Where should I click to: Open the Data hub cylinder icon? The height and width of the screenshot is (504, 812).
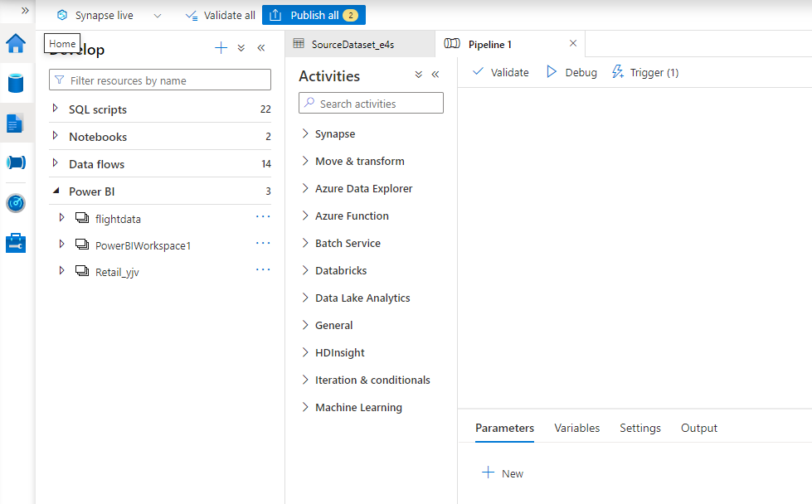tap(16, 83)
